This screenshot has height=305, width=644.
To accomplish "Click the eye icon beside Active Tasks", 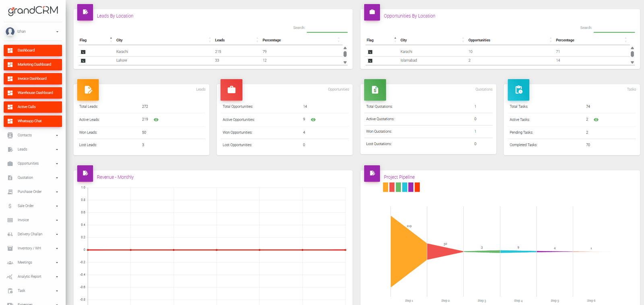I will (596, 120).
